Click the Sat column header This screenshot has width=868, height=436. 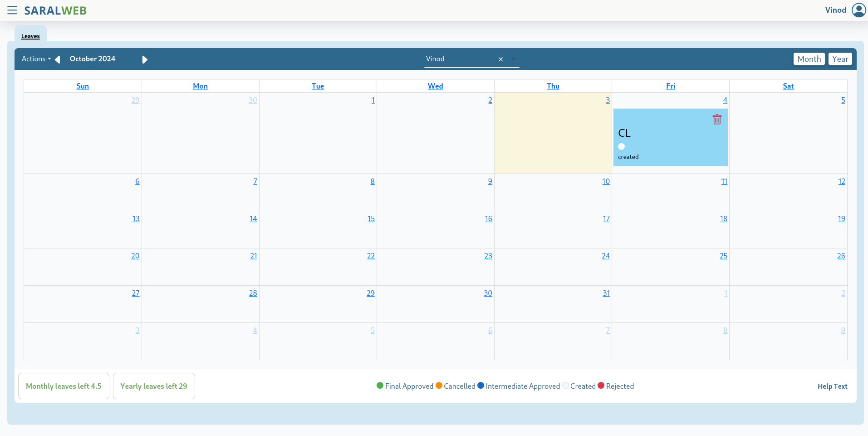tap(788, 86)
